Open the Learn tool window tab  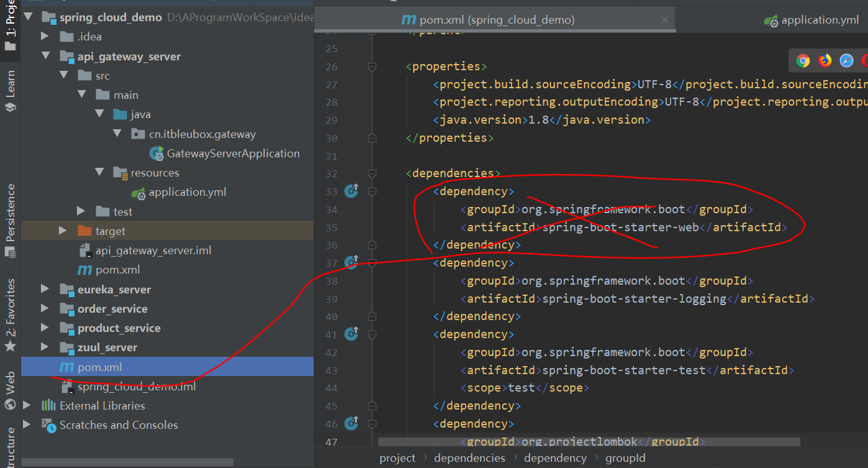point(10,91)
